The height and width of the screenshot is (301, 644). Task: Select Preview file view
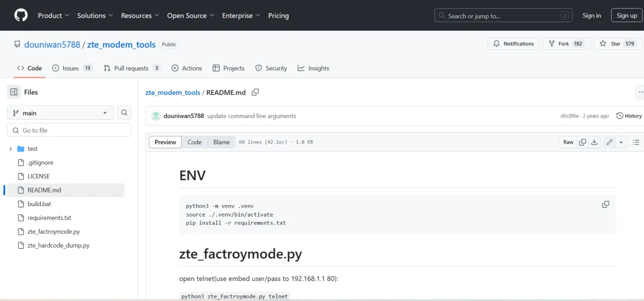[166, 142]
